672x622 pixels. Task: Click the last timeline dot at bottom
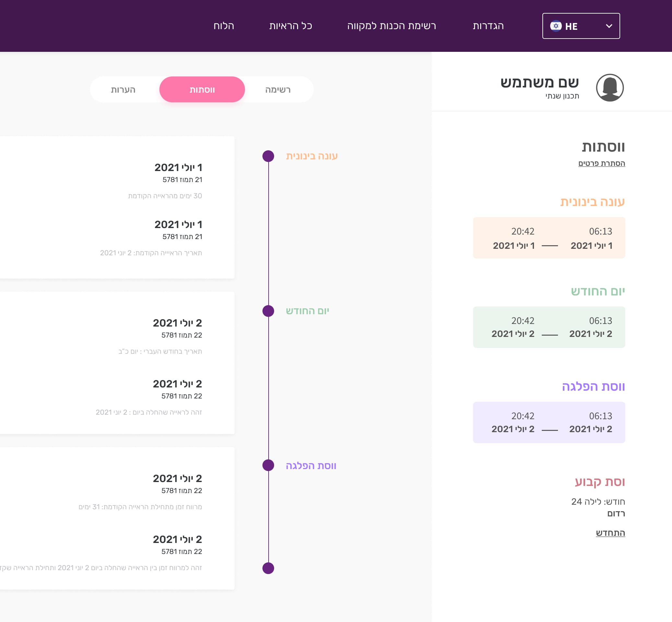point(268,568)
